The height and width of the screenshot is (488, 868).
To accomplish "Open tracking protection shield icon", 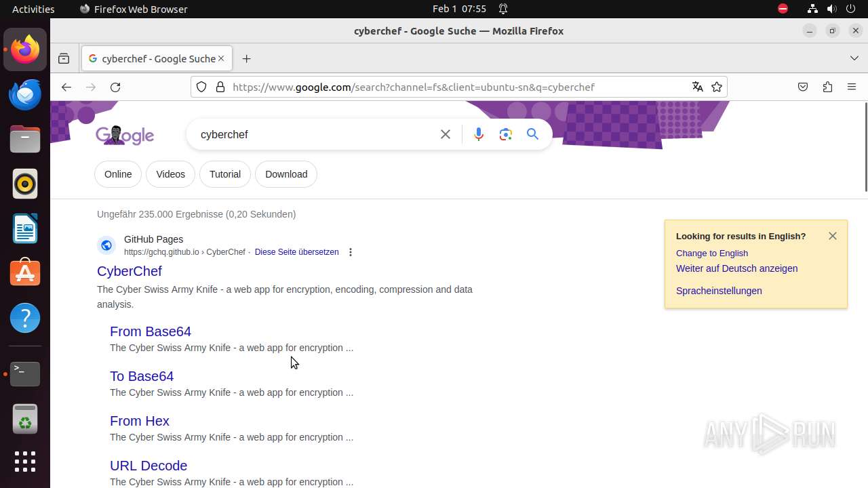I will (x=201, y=87).
